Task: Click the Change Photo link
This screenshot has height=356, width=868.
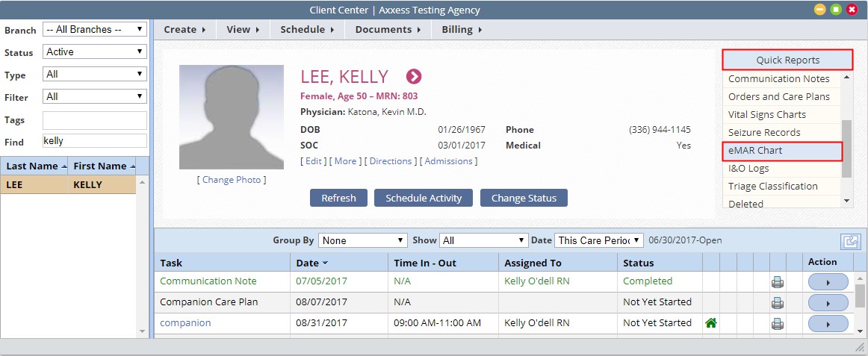Action: (232, 180)
